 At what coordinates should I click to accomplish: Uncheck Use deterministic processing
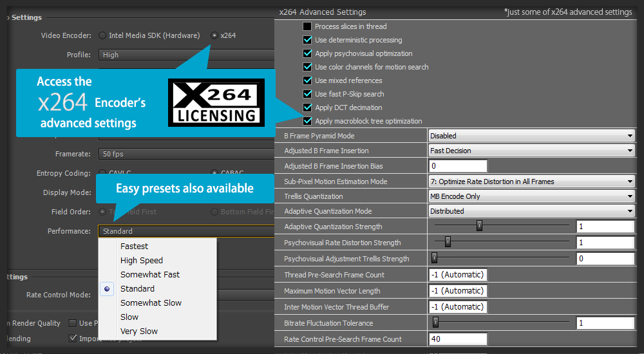[307, 40]
